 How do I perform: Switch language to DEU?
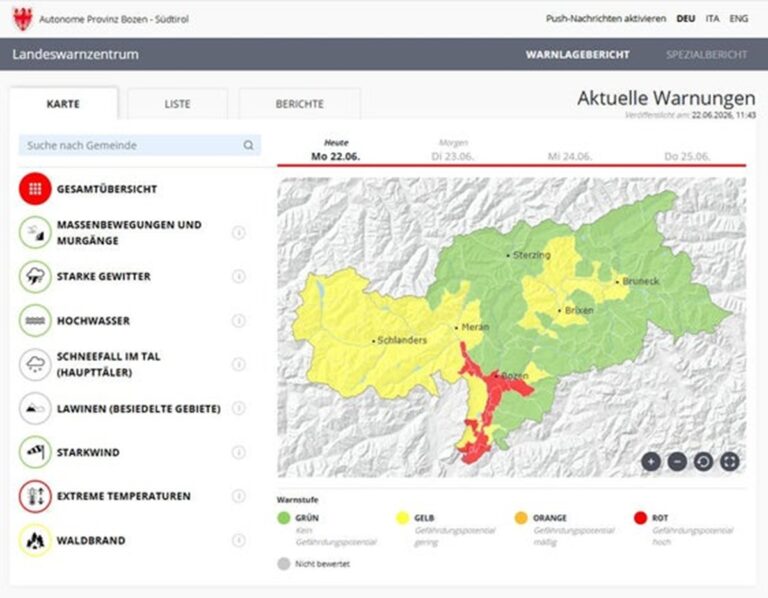point(686,19)
